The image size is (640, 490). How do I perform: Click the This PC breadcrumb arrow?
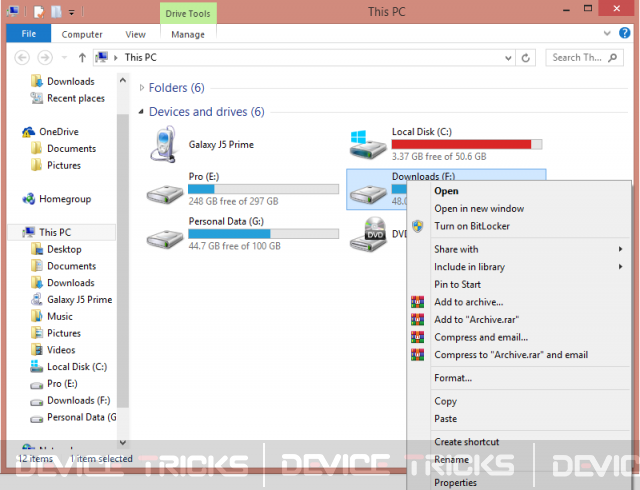click(x=116, y=58)
